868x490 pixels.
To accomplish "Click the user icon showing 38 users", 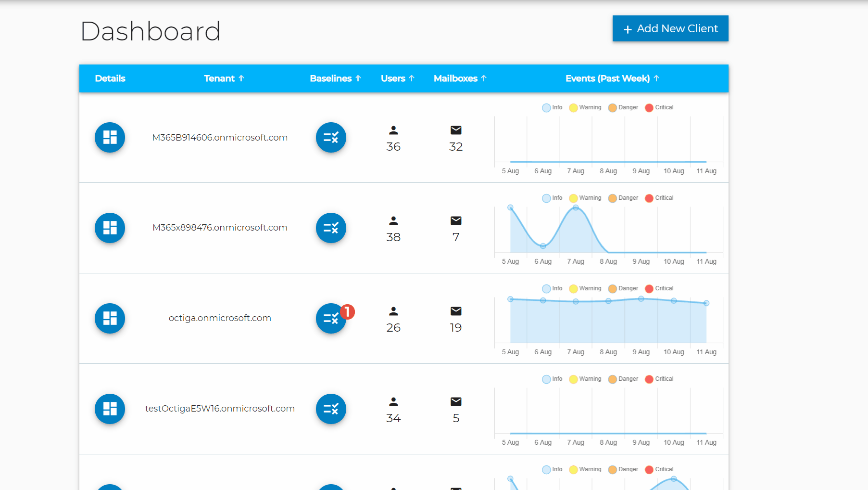I will (x=393, y=221).
